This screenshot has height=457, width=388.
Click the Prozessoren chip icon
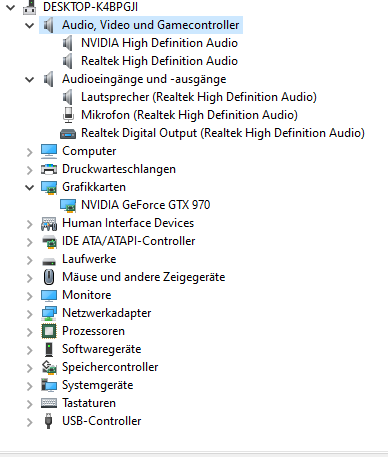(x=49, y=331)
